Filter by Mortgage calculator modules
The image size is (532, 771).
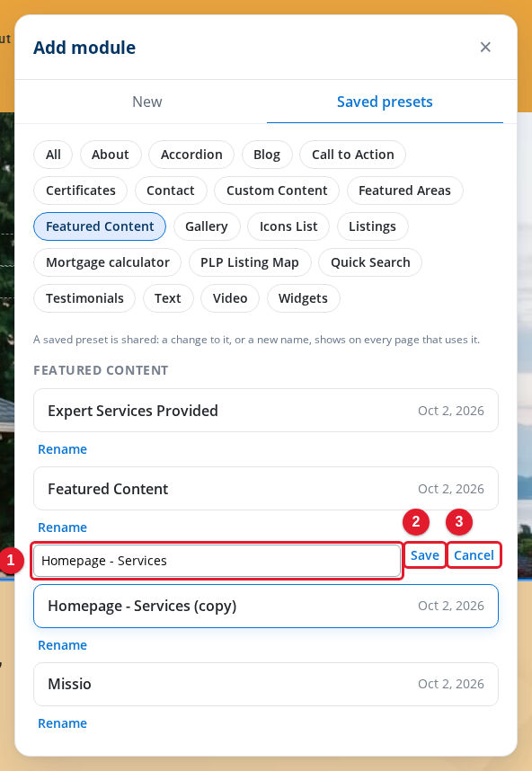click(x=107, y=262)
